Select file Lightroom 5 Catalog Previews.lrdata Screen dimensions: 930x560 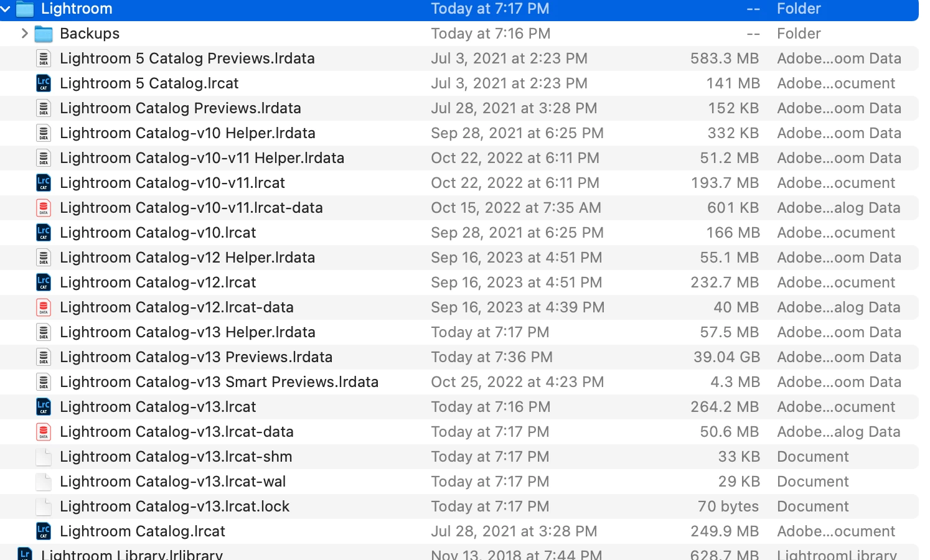(x=187, y=58)
